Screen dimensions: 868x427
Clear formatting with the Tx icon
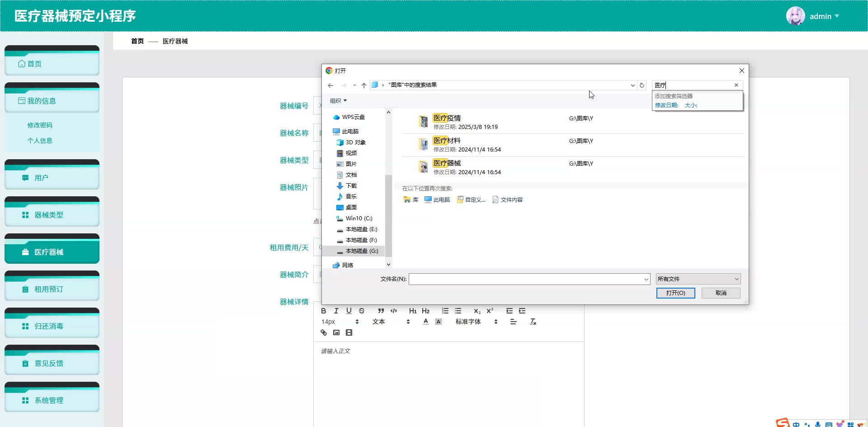(533, 322)
